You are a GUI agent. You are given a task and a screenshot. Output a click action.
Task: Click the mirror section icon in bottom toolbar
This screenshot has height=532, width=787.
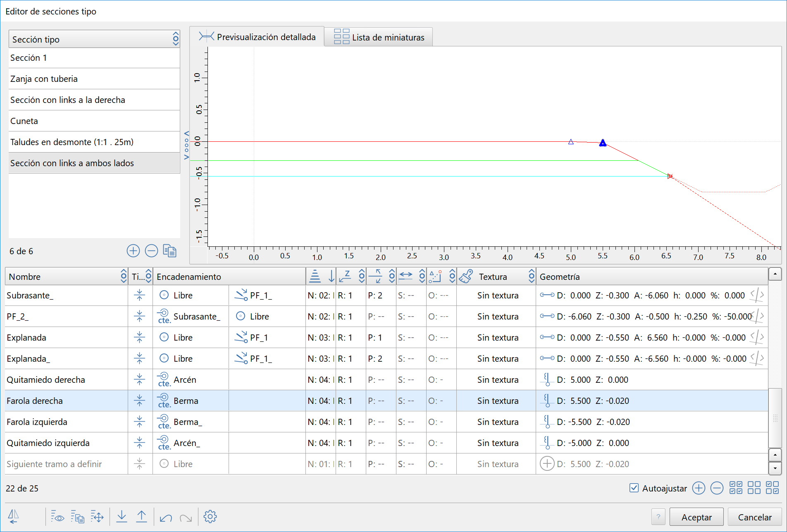[14, 516]
